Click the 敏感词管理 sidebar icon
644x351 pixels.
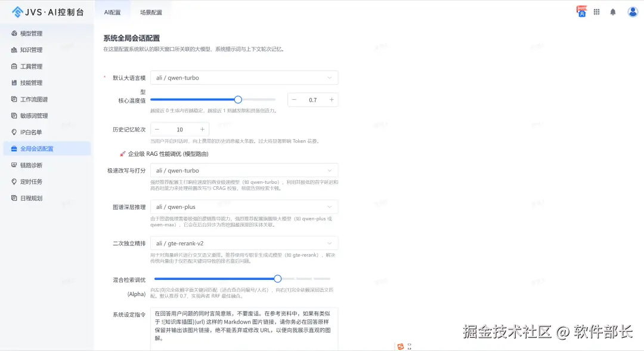pos(14,115)
